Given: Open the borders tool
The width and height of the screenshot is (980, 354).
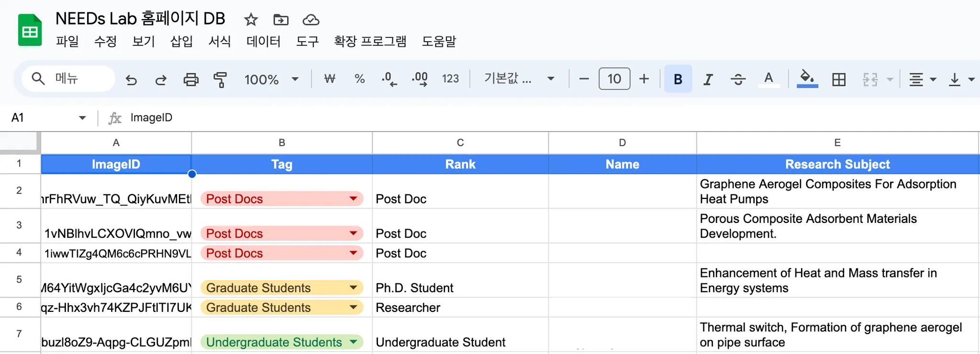Looking at the screenshot, I should pyautogui.click(x=839, y=79).
